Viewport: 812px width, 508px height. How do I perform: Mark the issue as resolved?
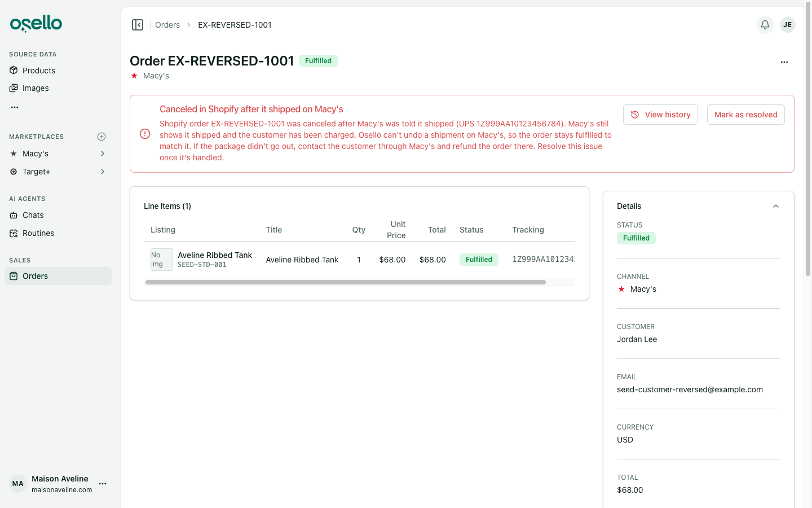745,115
